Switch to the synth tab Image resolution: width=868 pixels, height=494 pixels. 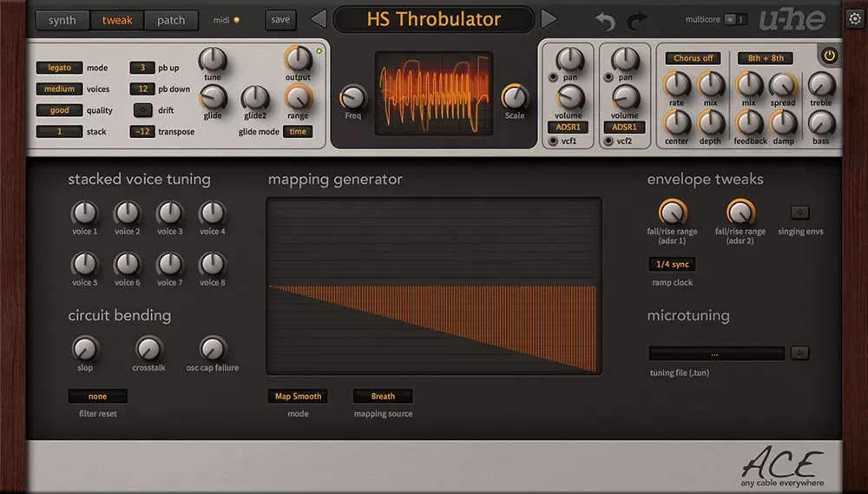[62, 21]
